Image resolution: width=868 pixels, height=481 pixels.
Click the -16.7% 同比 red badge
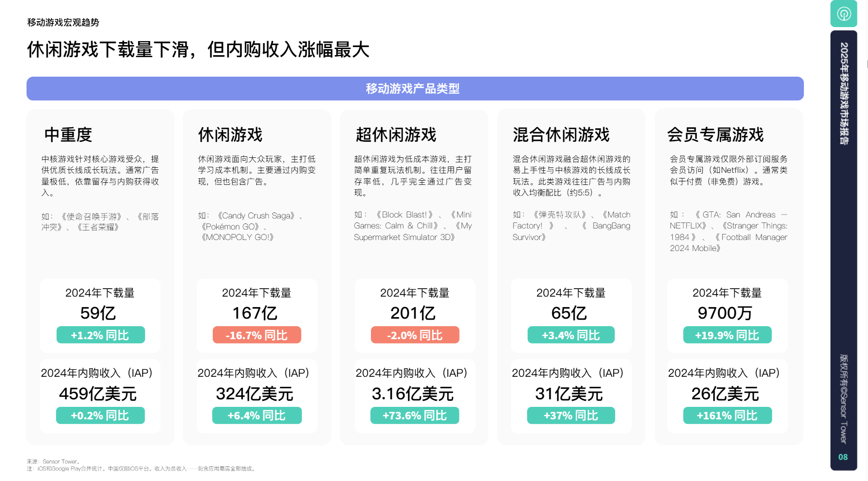[257, 335]
